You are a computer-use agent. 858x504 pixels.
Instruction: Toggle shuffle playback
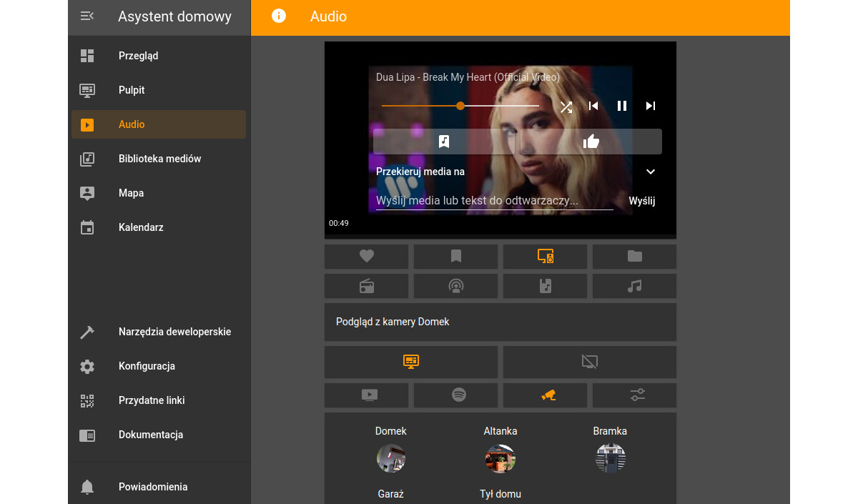pyautogui.click(x=566, y=107)
